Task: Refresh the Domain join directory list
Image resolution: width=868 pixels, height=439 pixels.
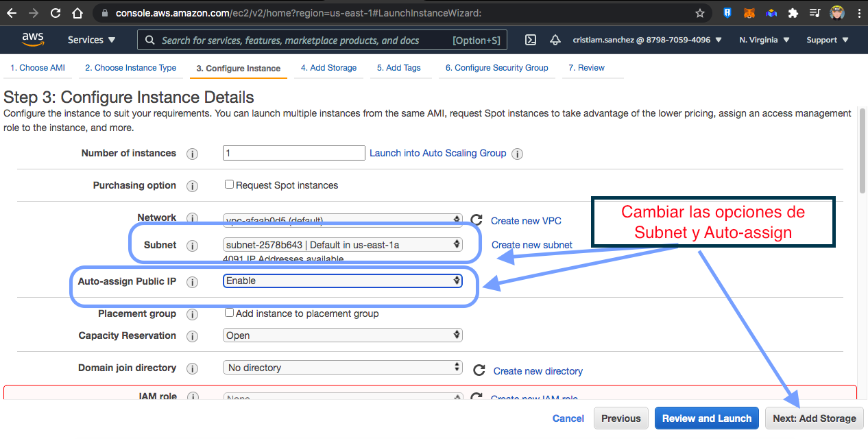Action: point(479,370)
